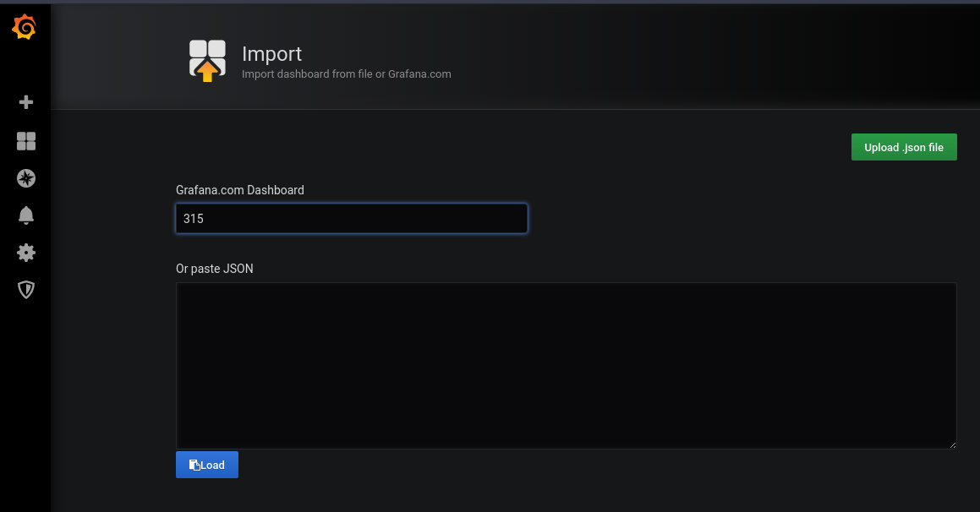Click the green Upload .json file button

[903, 147]
